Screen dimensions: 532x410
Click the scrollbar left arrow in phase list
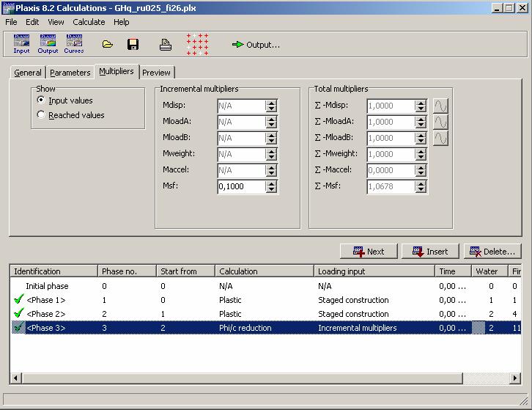16,378
